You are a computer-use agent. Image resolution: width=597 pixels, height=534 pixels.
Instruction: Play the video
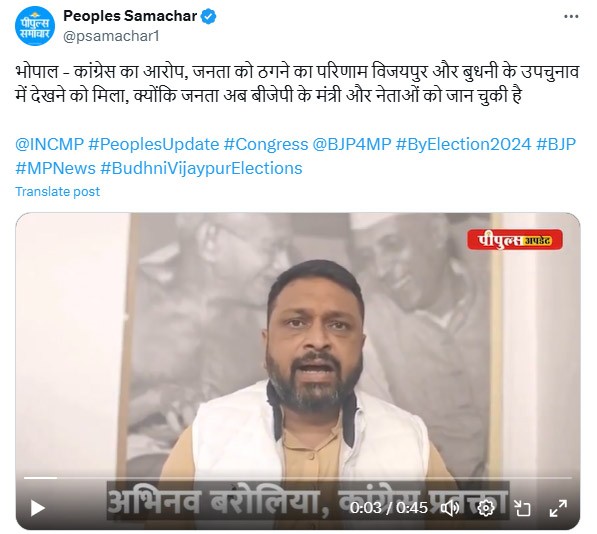[38, 508]
